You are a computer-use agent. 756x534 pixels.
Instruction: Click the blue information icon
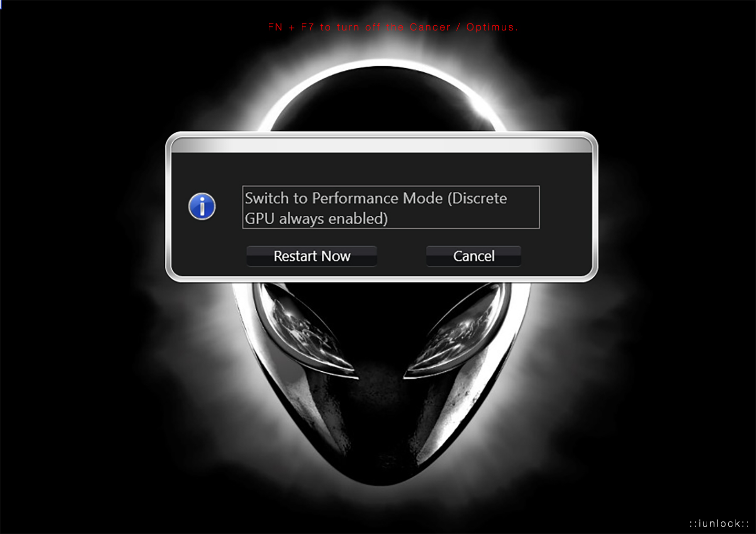202,206
